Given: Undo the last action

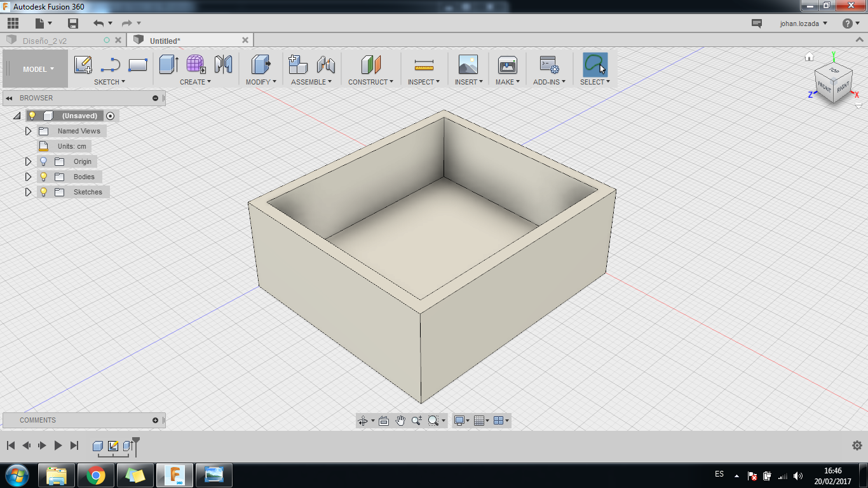Looking at the screenshot, I should pyautogui.click(x=98, y=24).
